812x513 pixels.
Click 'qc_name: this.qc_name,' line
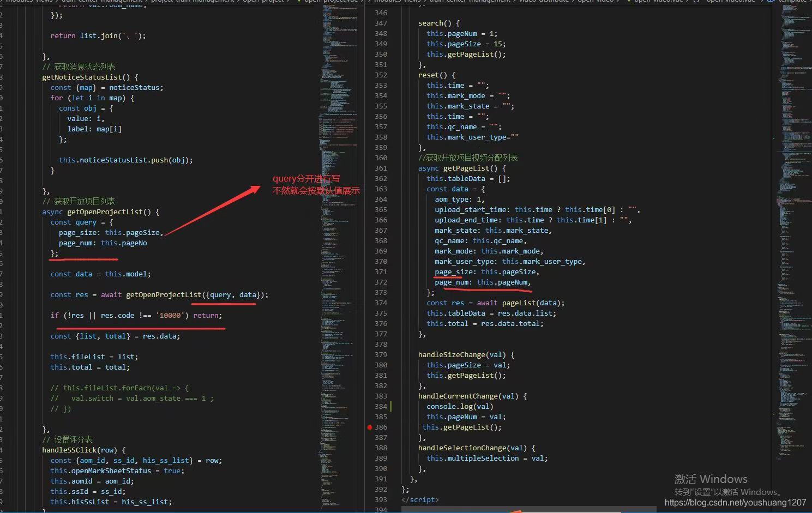[480, 241]
